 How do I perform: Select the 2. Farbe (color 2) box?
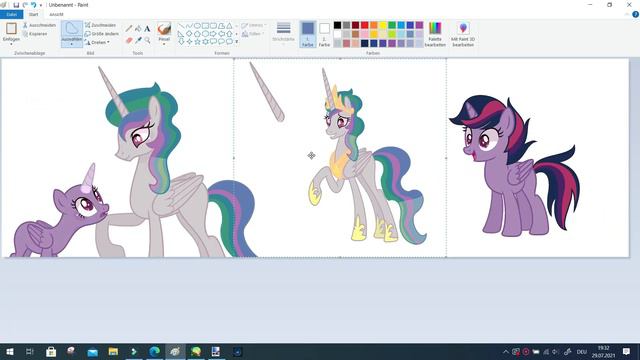pos(324,34)
